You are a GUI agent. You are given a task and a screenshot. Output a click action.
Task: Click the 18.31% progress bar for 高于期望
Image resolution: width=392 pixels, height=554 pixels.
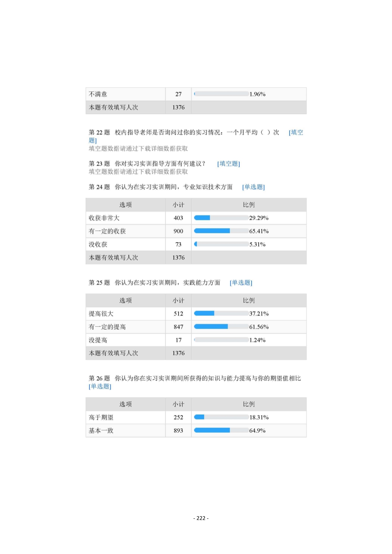point(221,417)
